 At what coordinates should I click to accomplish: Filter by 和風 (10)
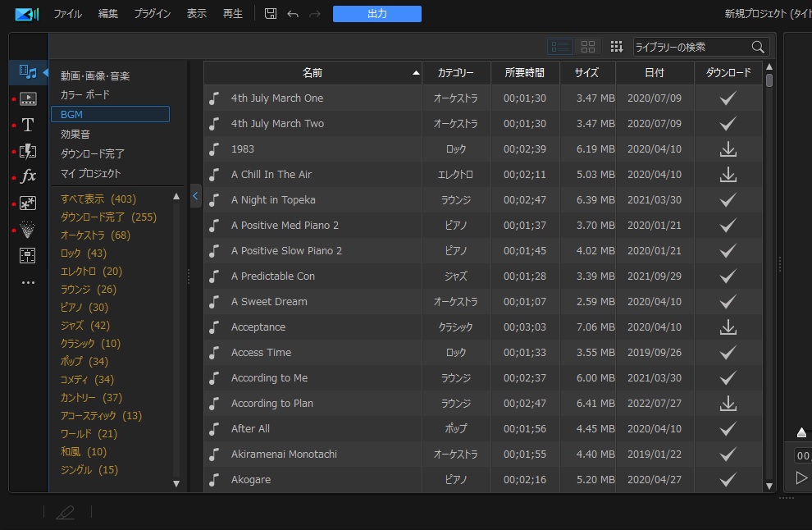click(84, 452)
